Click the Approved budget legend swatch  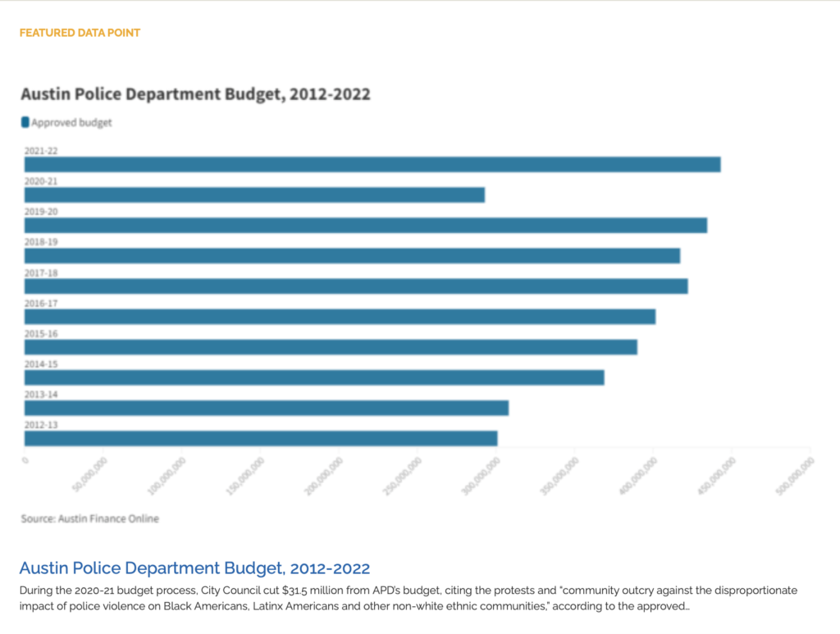25,122
